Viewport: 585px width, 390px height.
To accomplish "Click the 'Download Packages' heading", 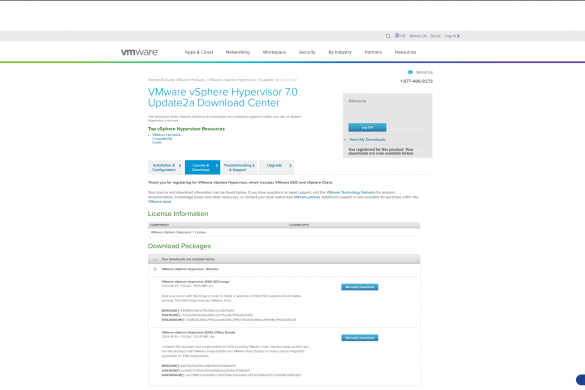I will [x=179, y=246].
